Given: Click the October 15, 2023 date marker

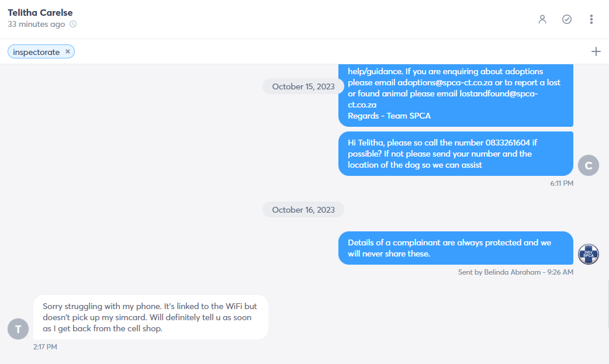Looking at the screenshot, I should [303, 86].
